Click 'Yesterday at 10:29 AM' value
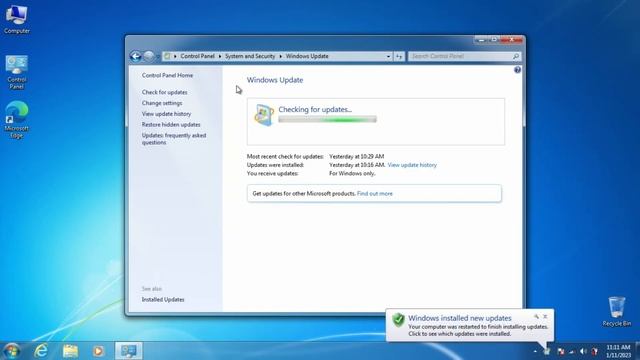 tap(356, 156)
